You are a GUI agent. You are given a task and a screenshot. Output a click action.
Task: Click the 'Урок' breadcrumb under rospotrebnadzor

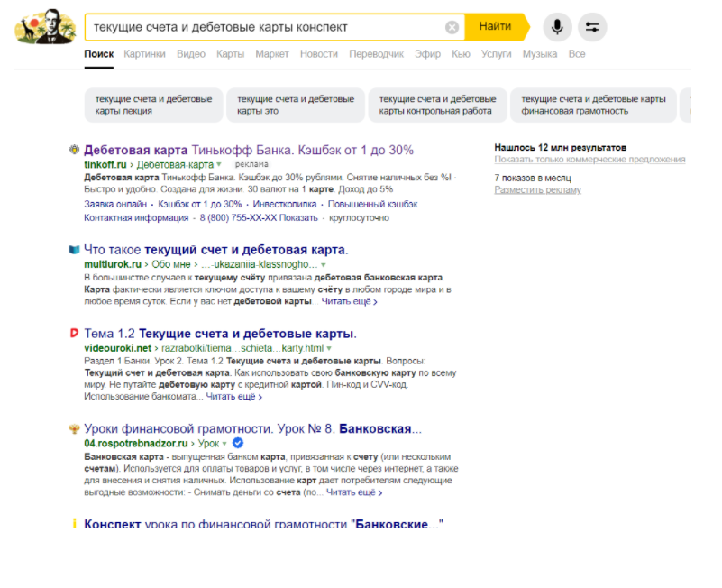click(208, 444)
